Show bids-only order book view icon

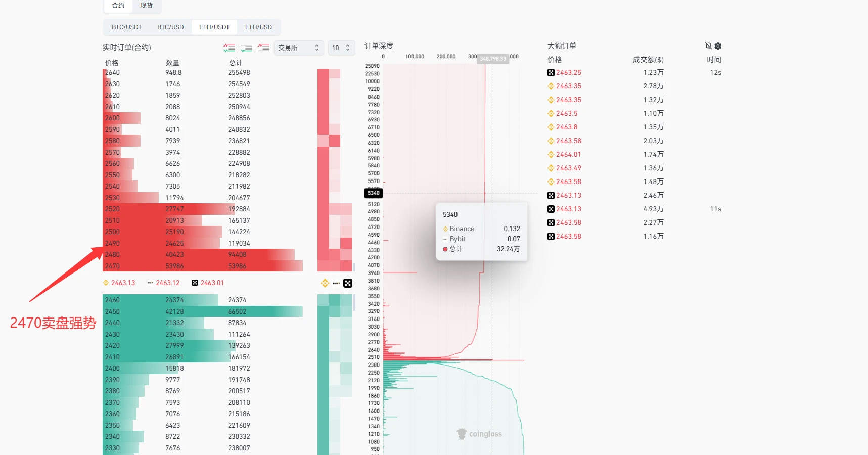[247, 48]
